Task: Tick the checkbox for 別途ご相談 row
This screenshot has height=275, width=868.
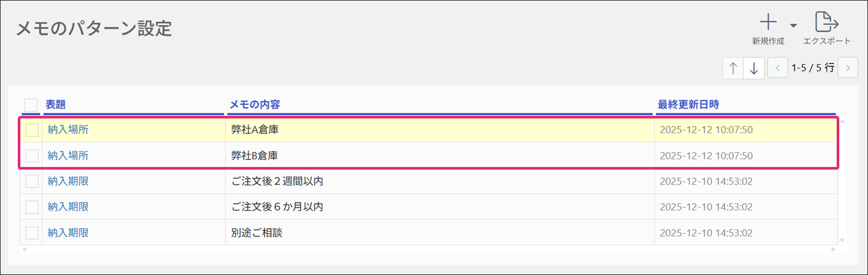Action: click(32, 233)
